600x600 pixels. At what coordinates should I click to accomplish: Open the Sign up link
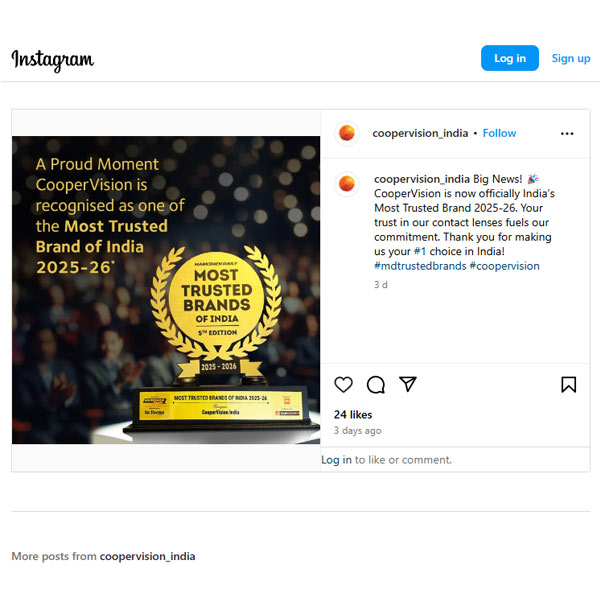571,58
